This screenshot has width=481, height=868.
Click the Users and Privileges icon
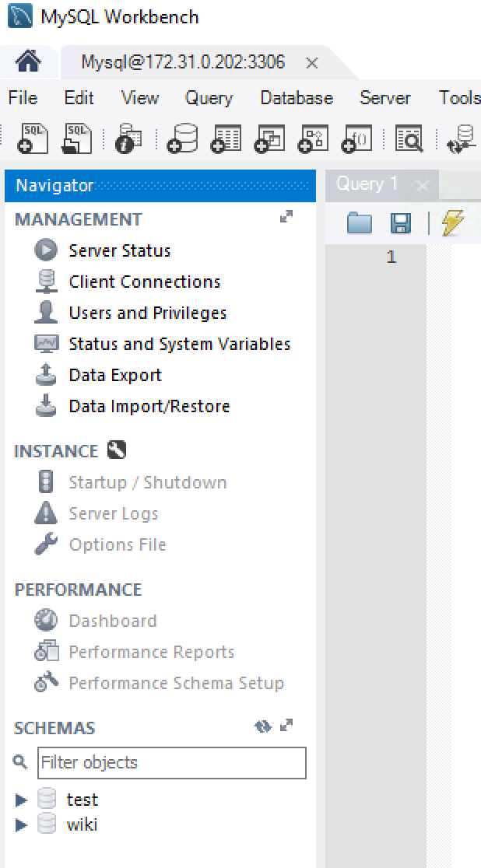point(45,312)
